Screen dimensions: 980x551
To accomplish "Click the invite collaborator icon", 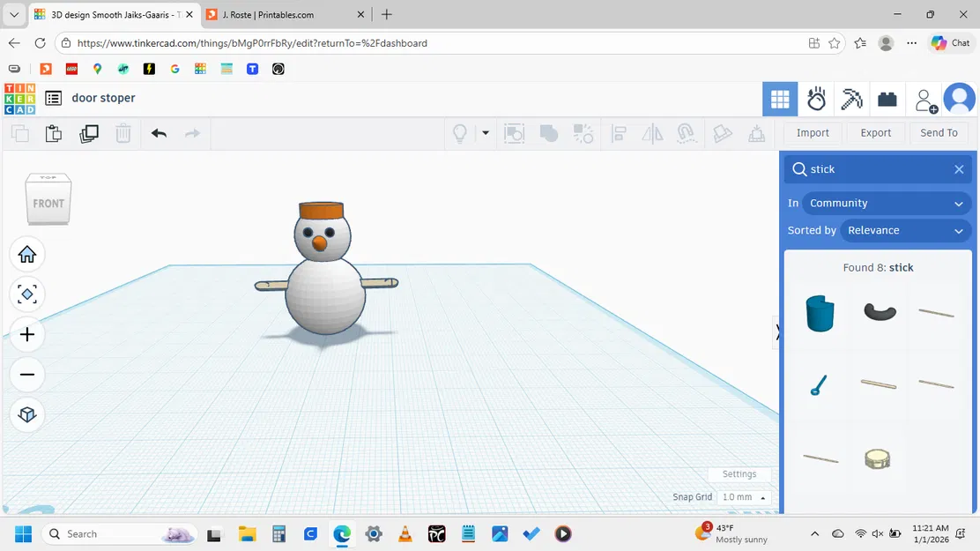I will tap(925, 101).
